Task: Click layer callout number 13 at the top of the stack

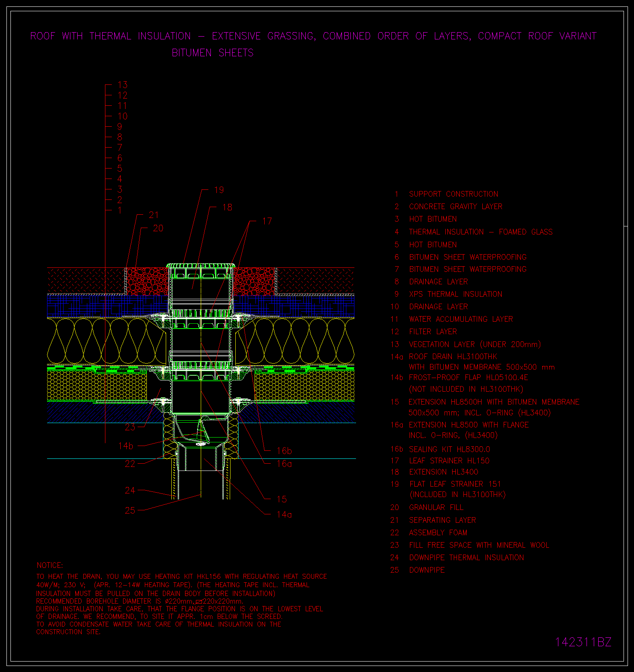Action: [x=122, y=85]
